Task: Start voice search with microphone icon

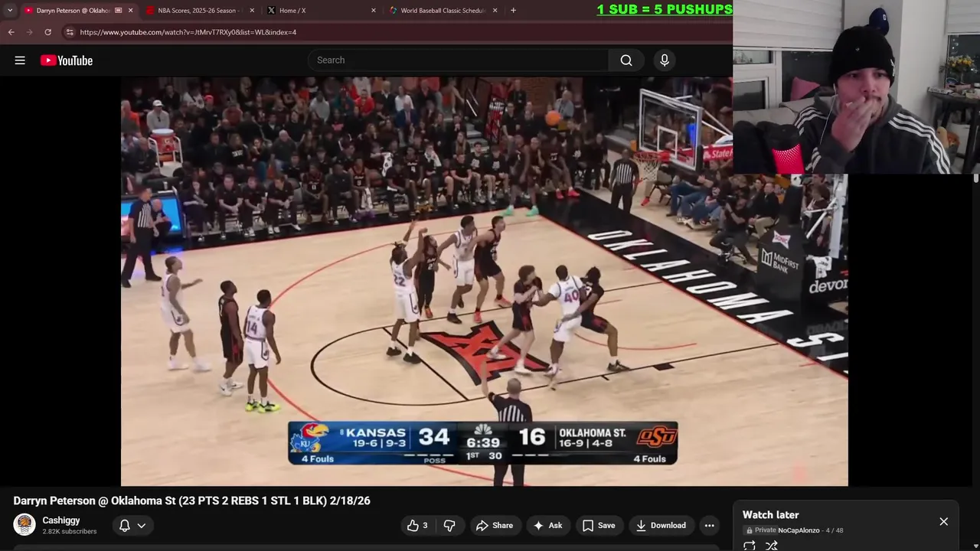Action: tap(665, 60)
